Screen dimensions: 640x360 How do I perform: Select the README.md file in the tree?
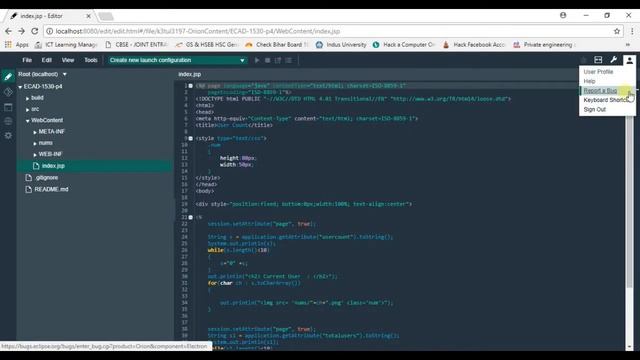51,189
